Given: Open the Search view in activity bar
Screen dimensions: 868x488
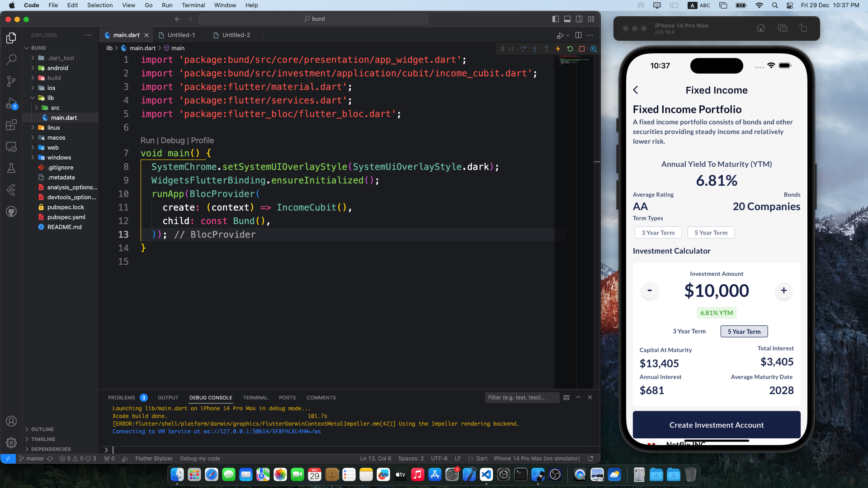Looking at the screenshot, I should (11, 59).
